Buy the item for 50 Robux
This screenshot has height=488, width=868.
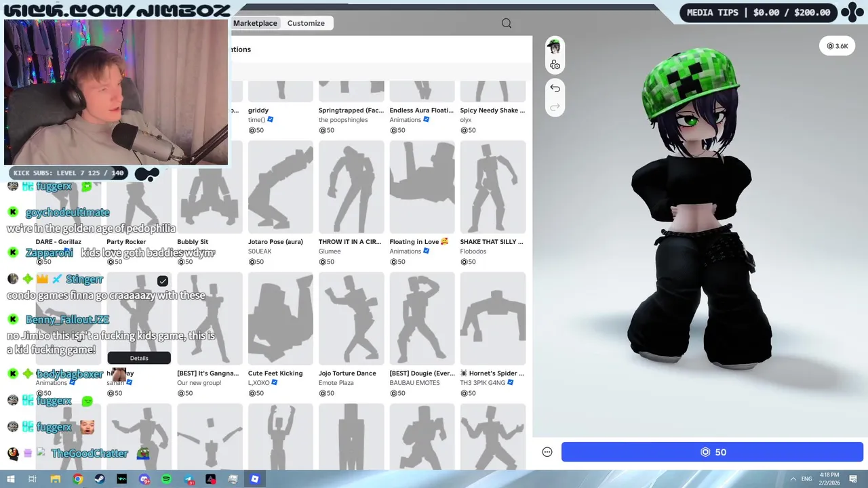click(712, 452)
